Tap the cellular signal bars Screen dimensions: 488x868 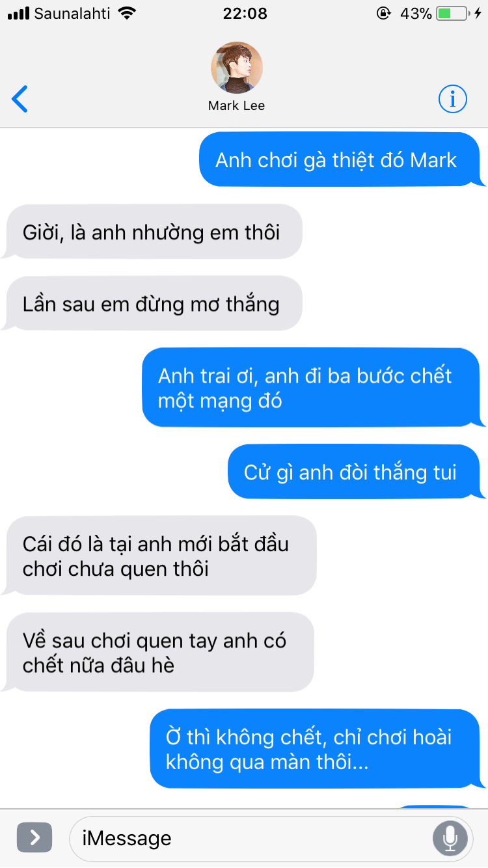pos(18,14)
